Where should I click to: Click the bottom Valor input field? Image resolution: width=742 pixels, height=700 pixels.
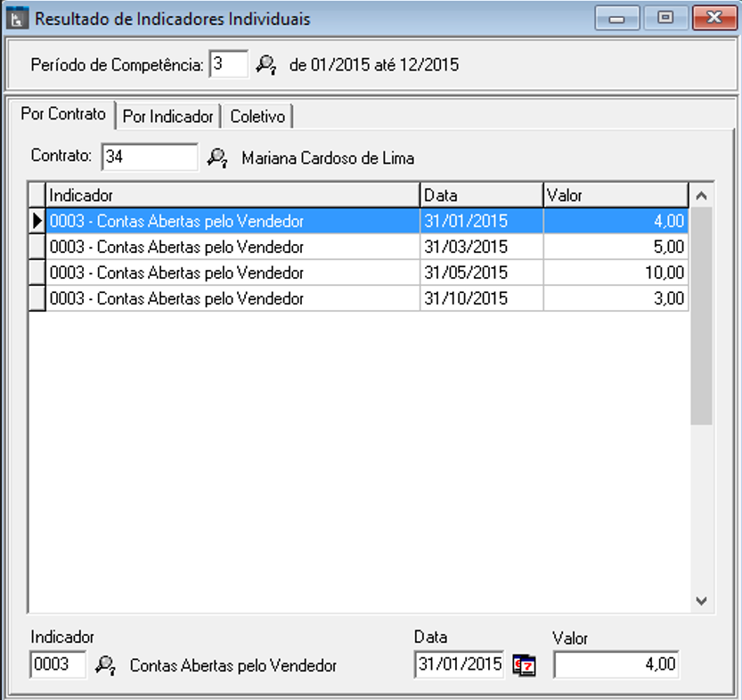617,664
